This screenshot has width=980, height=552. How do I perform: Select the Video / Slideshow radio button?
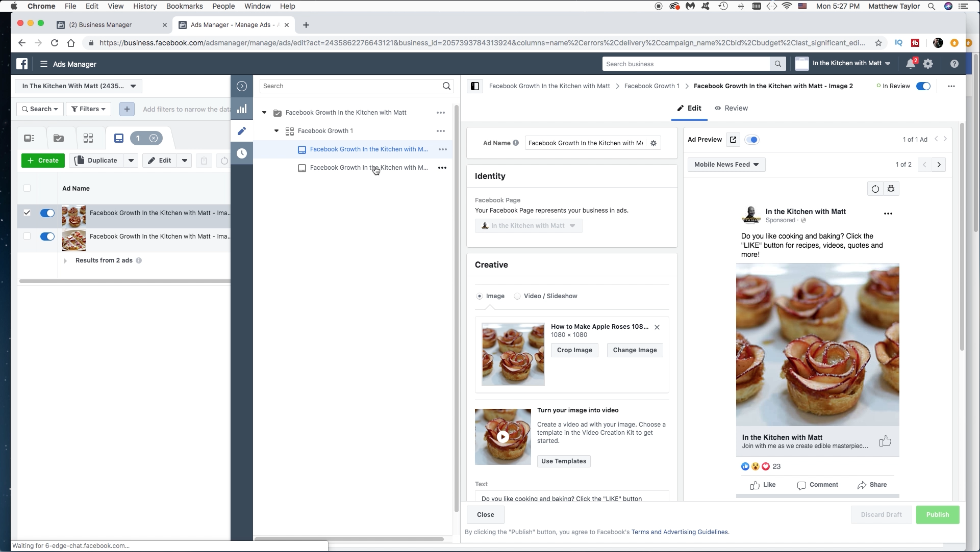coord(517,296)
